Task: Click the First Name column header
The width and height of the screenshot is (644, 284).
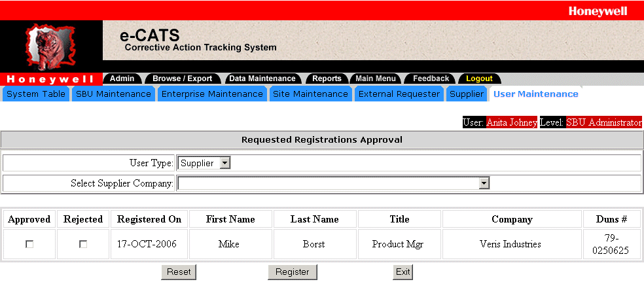Action: [x=230, y=219]
